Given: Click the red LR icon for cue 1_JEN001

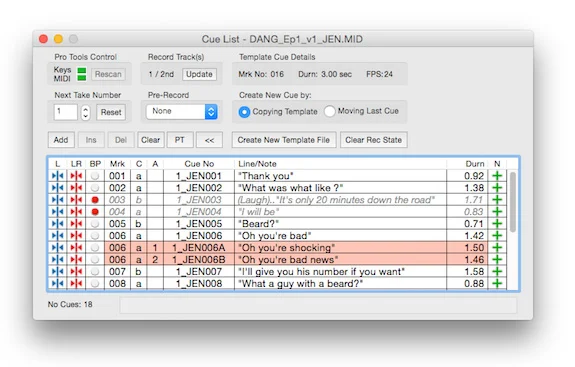Looking at the screenshot, I should tap(76, 176).
